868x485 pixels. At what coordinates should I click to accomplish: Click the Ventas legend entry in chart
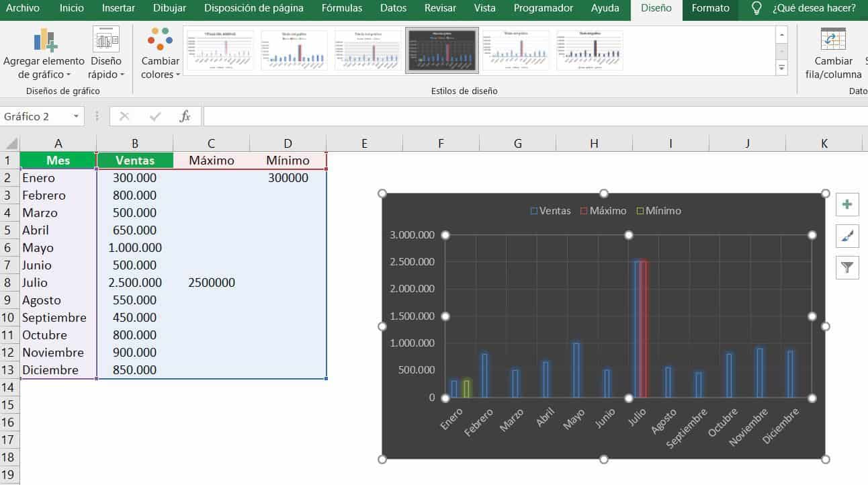[550, 211]
